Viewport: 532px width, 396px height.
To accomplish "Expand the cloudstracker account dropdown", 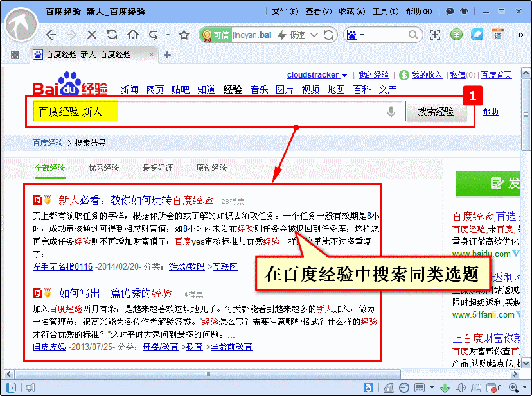I will point(345,75).
